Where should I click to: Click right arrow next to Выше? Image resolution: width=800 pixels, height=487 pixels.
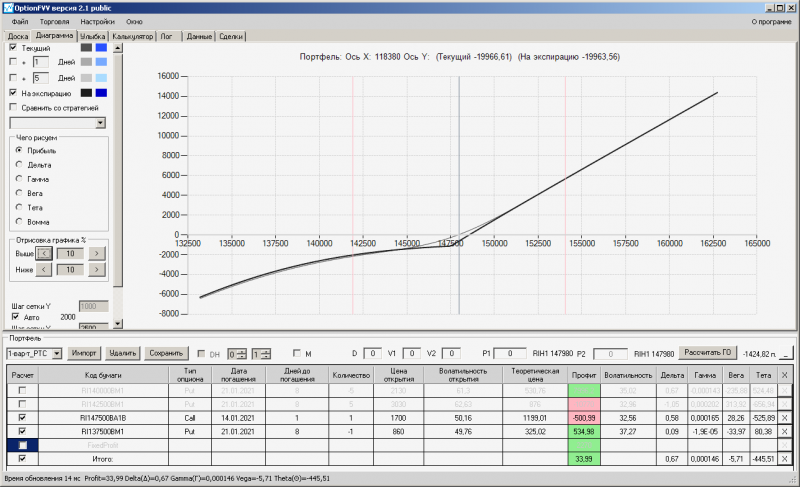point(97,253)
